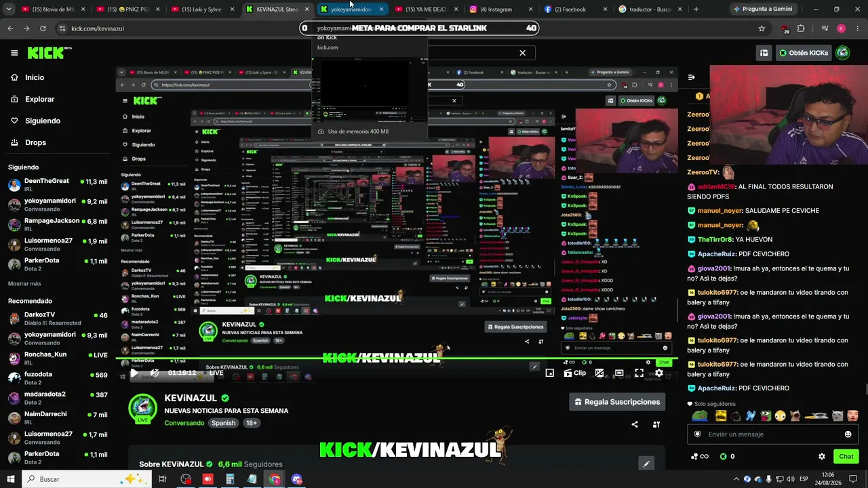This screenshot has width=868, height=488.
Task: Open chat settings gear
Action: (x=822, y=457)
